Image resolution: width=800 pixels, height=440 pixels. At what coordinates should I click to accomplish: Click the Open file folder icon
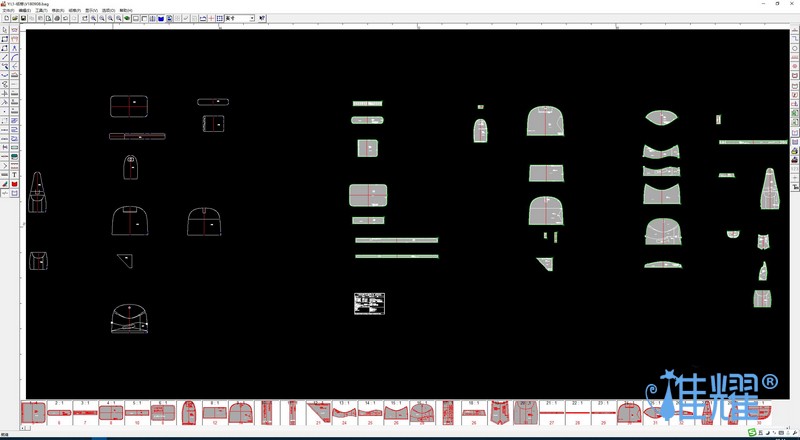(15, 18)
